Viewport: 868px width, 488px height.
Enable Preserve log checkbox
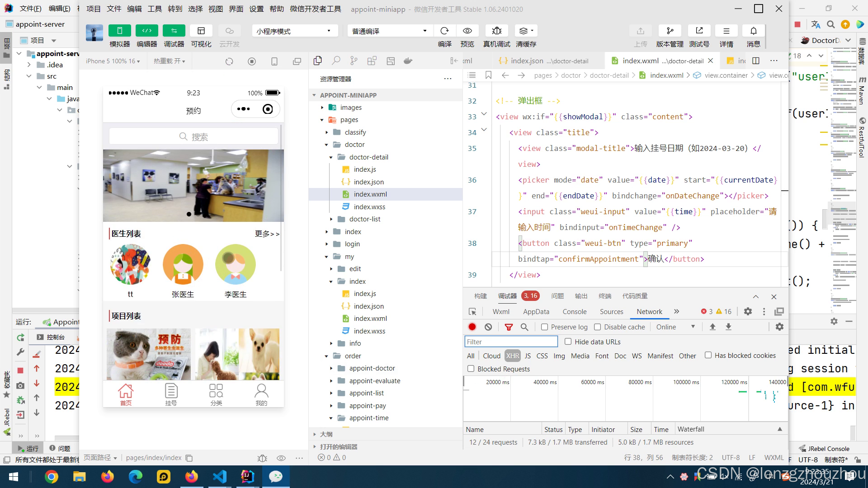point(545,327)
